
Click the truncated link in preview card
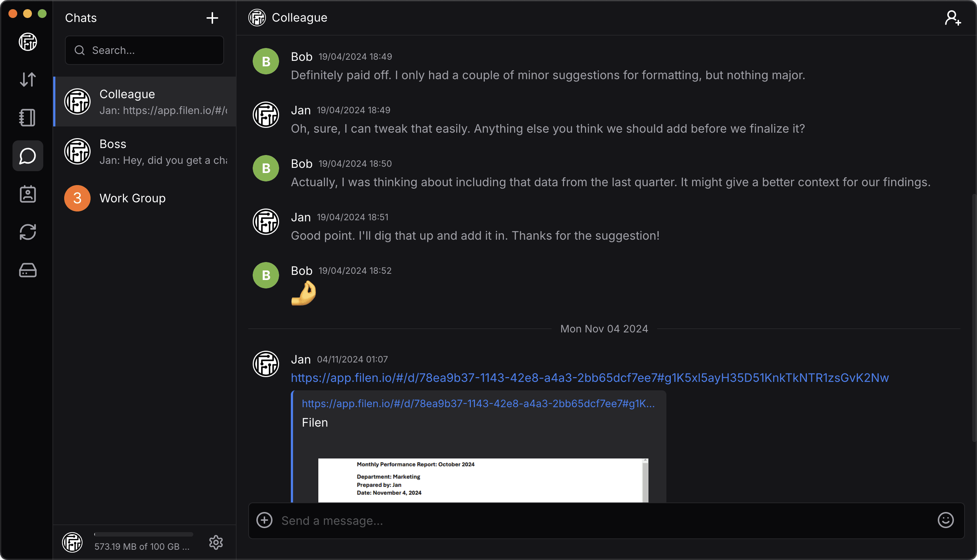tap(478, 404)
